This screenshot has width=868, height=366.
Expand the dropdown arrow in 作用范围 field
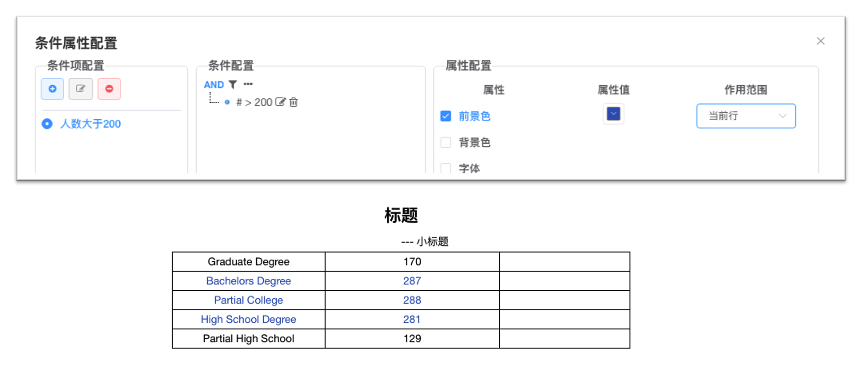pos(782,116)
